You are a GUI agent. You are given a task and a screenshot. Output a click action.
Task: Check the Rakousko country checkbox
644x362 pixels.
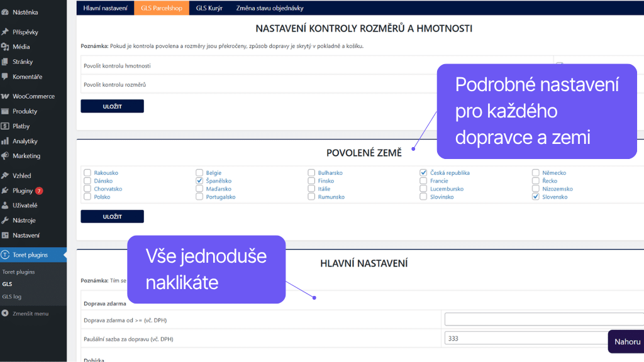click(86, 172)
